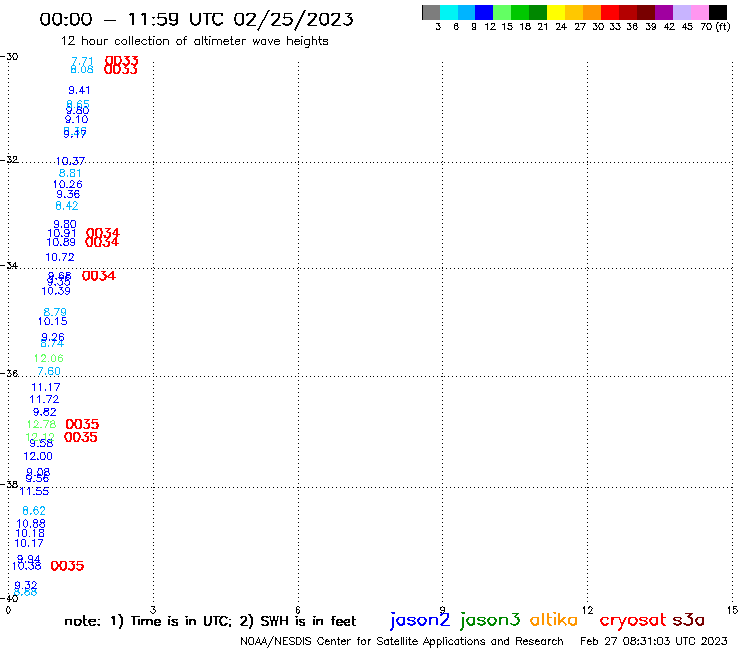The image size is (740, 650).
Task: Click the green wave height value 12.06
Action: (49, 358)
